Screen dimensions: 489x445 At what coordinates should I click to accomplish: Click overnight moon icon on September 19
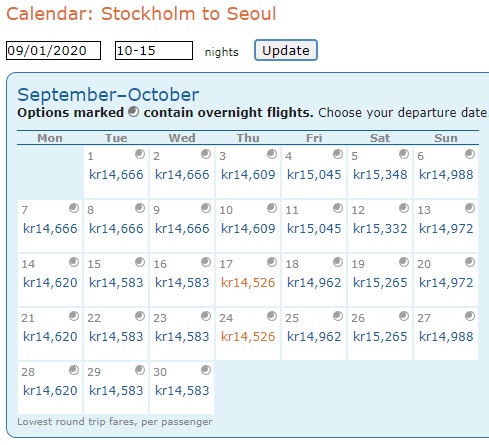pyautogui.click(x=404, y=262)
